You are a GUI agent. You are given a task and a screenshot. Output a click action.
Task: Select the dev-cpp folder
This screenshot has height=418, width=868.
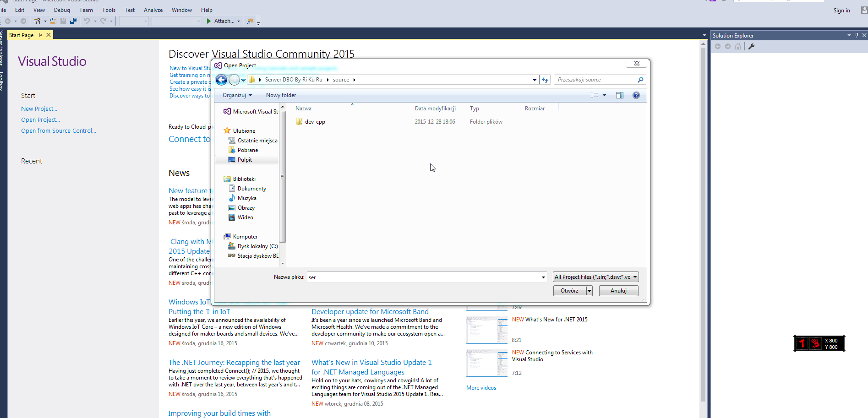(311, 122)
